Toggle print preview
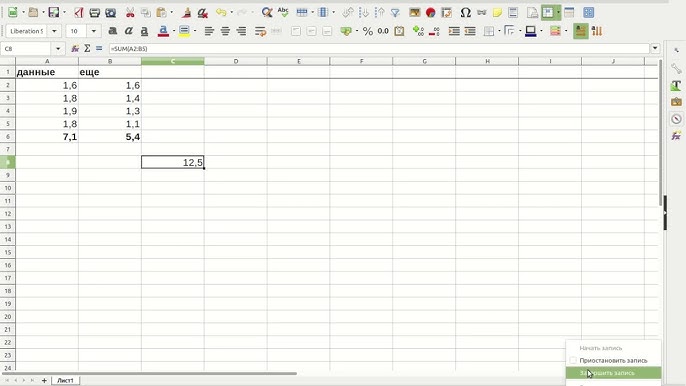Screen dimensions: 686x386 (x=110, y=13)
